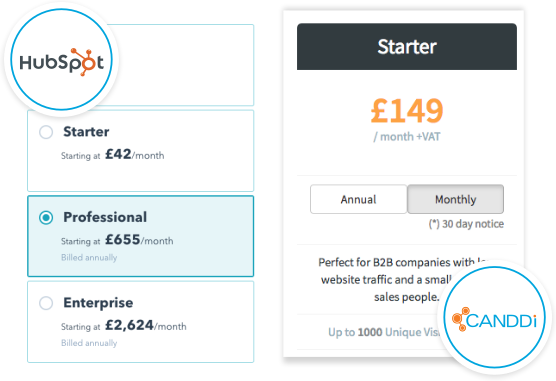This screenshot has width=556, height=381.
Task: Click the CANDDi logo badge
Action: coord(495,317)
